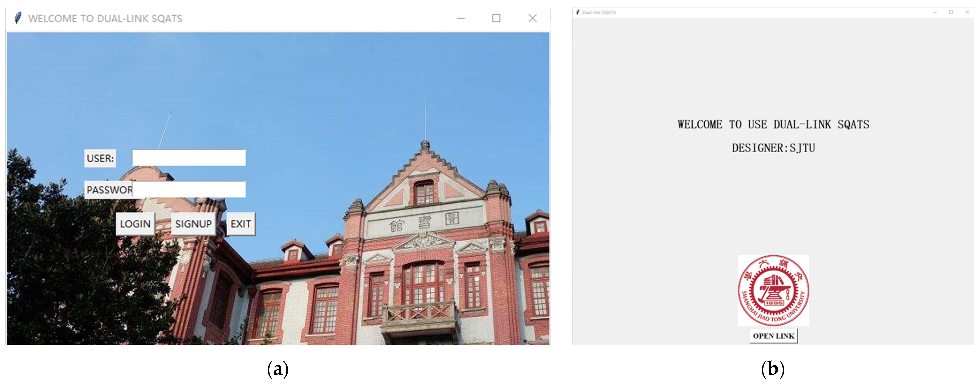Focus the PASSWORD input field

point(189,189)
